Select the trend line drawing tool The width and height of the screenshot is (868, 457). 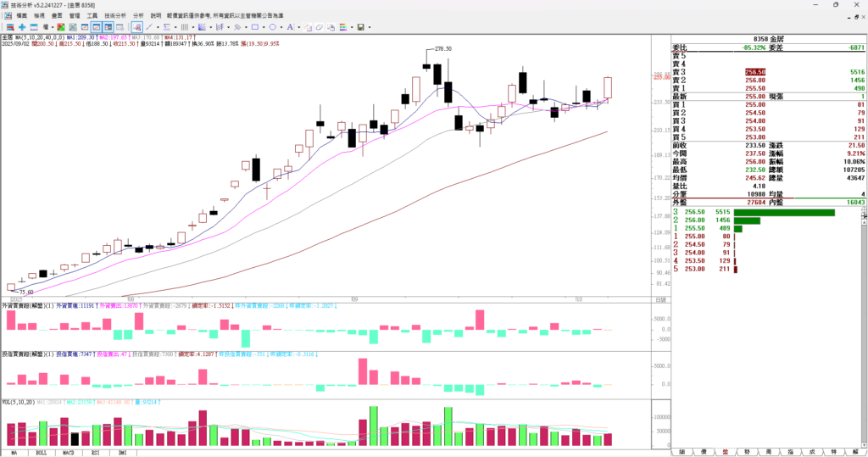click(149, 27)
